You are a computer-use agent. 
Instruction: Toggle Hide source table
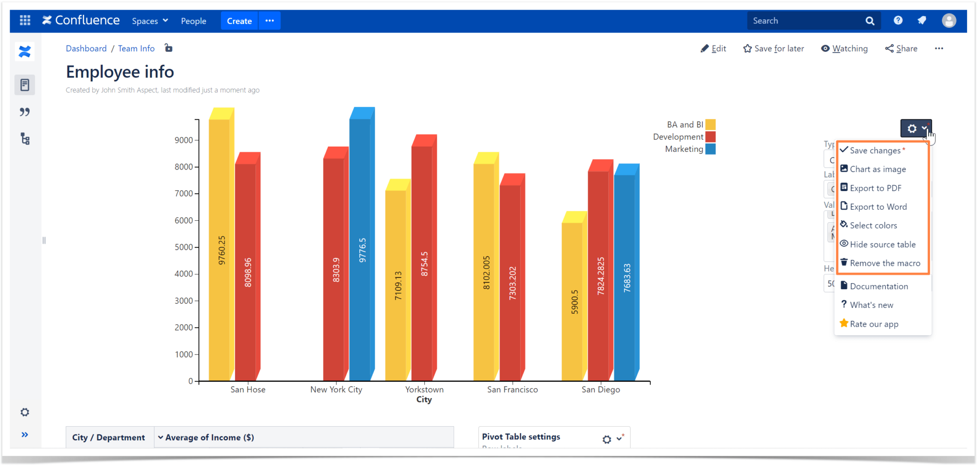[882, 244]
